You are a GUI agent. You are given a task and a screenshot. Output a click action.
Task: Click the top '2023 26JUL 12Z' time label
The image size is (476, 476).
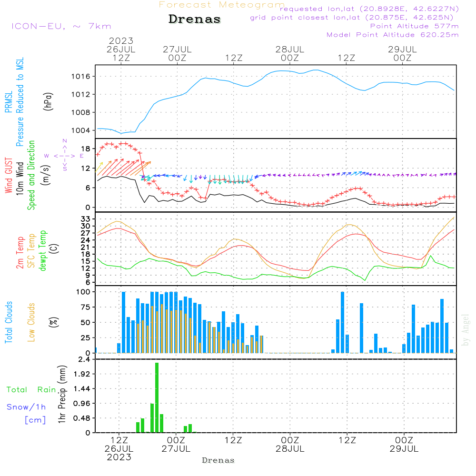coord(121,49)
